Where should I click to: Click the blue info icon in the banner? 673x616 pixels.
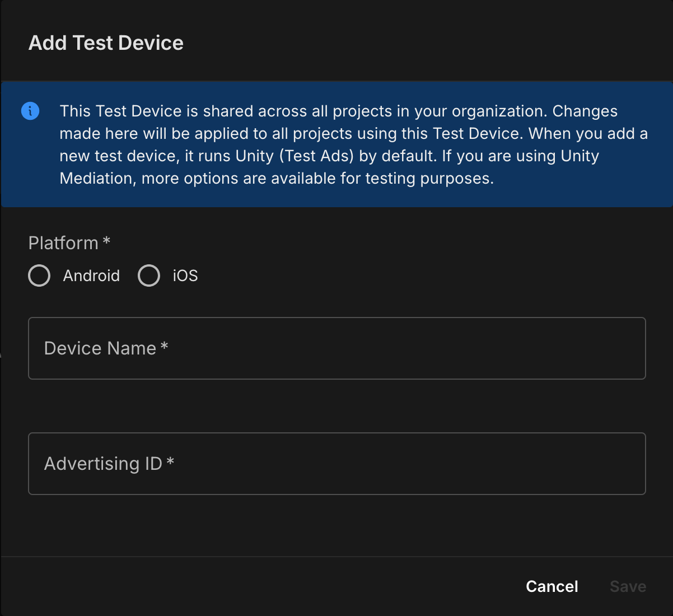(x=30, y=111)
